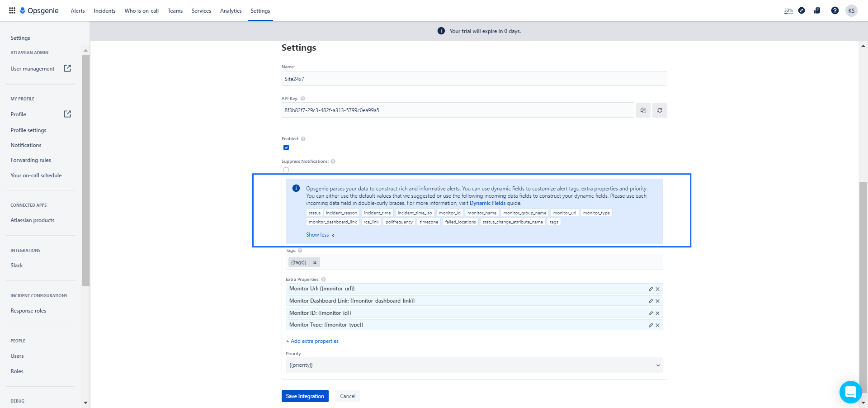Open the Opsgenie help menu
The height and width of the screenshot is (408, 868).
pyautogui.click(x=835, y=10)
